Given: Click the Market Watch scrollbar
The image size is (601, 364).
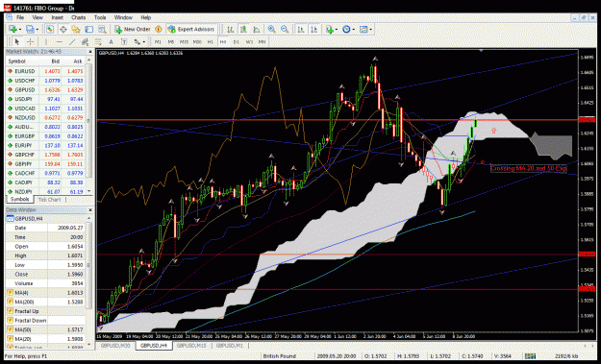Looking at the screenshot, I should [88, 126].
